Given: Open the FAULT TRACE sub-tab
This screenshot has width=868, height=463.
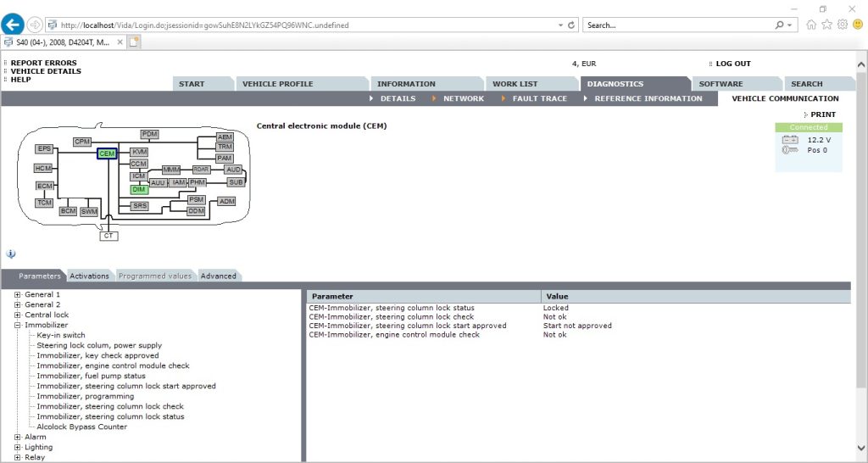Looking at the screenshot, I should (540, 98).
